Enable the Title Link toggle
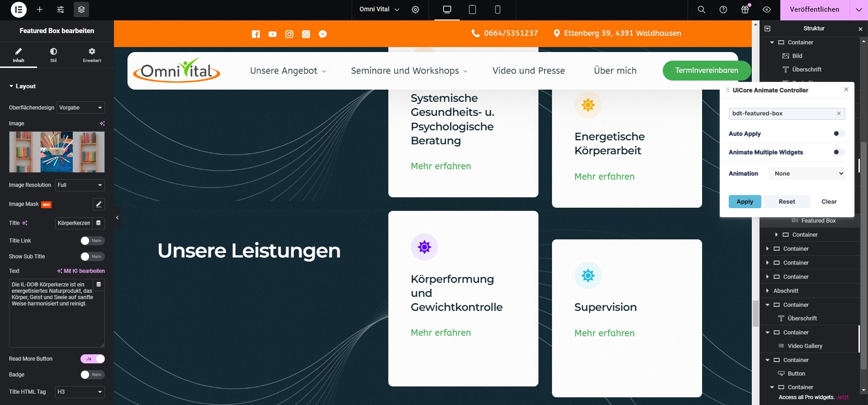Image resolution: width=868 pixels, height=405 pixels. tap(92, 241)
